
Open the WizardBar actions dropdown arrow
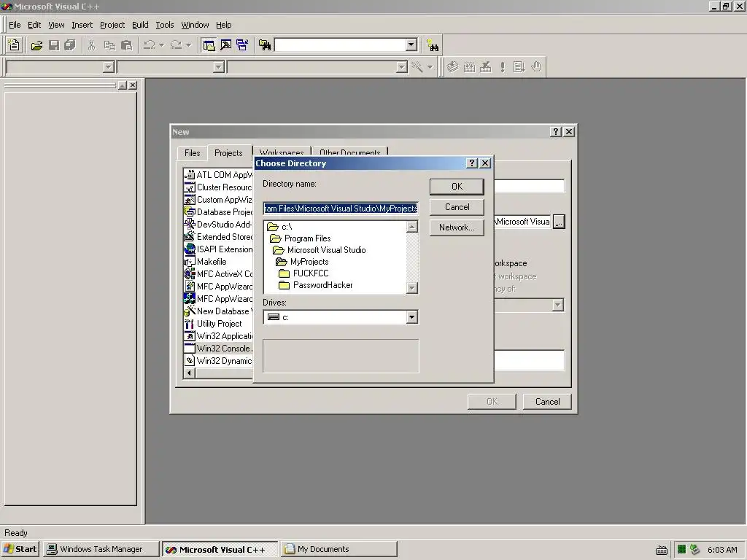430,66
